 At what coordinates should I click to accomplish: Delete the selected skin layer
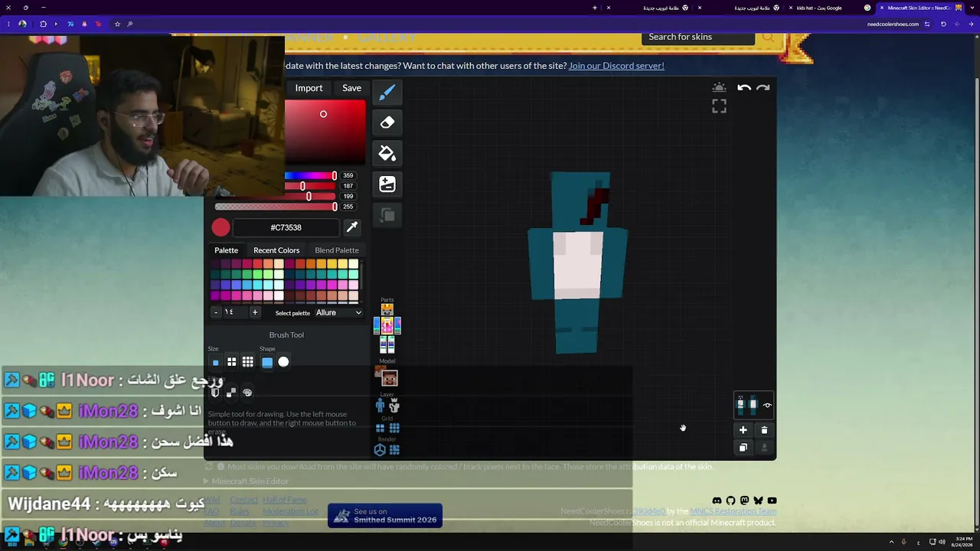pos(764,430)
